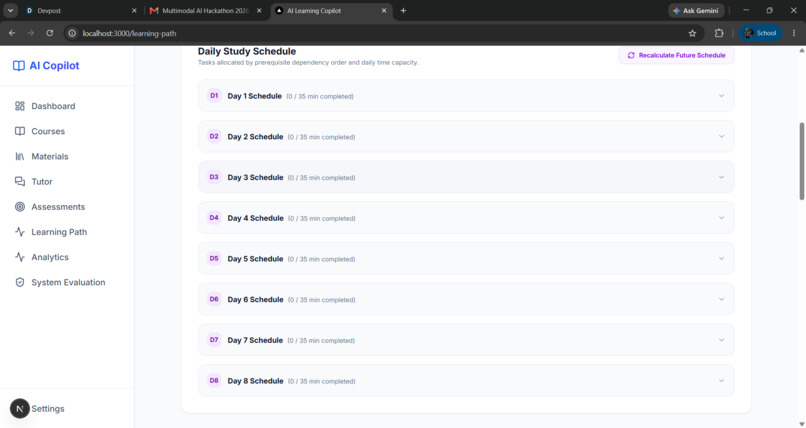Click the scrollbar down arrow
Image resolution: width=806 pixels, height=428 pixels.
(801, 424)
